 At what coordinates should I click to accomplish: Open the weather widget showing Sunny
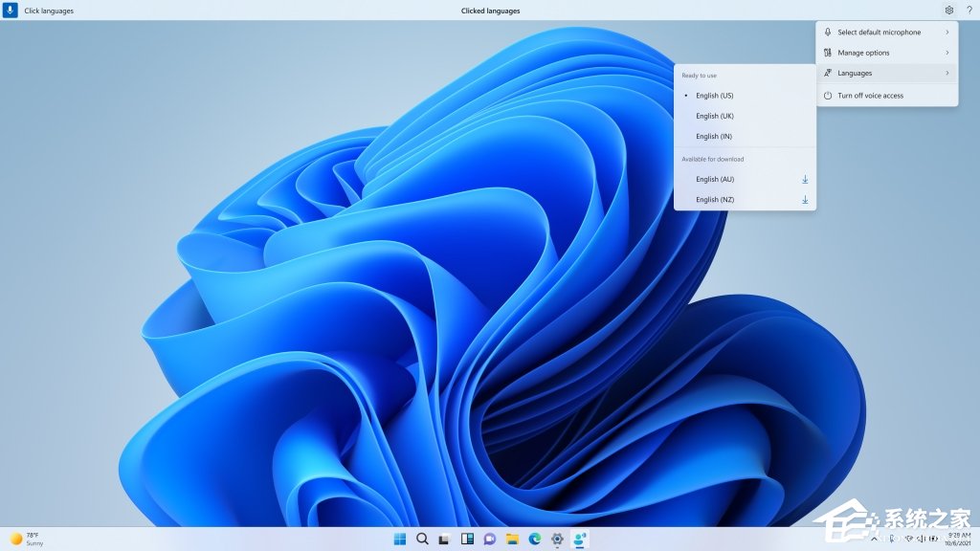coord(27,539)
